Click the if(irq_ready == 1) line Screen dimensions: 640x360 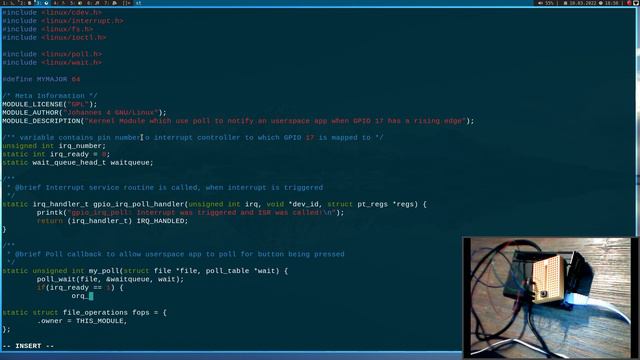[80, 287]
